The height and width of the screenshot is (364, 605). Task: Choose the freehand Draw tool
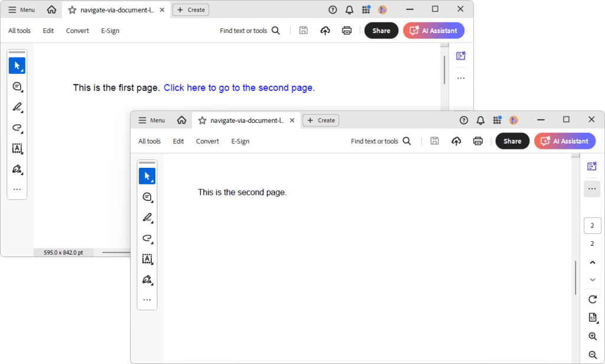tap(147, 239)
